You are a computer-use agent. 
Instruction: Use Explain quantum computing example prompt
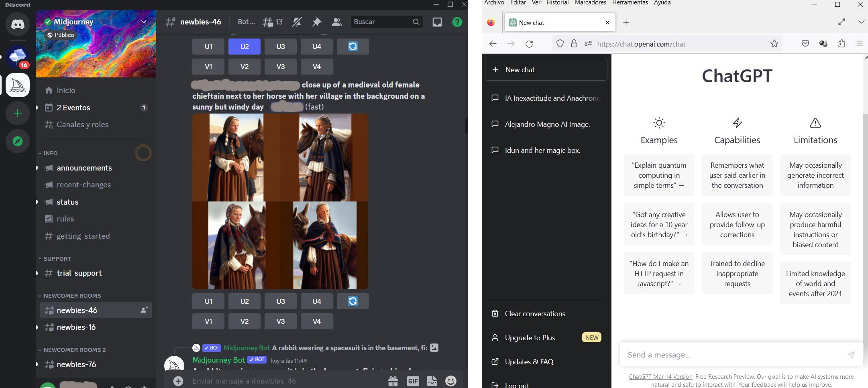point(659,175)
